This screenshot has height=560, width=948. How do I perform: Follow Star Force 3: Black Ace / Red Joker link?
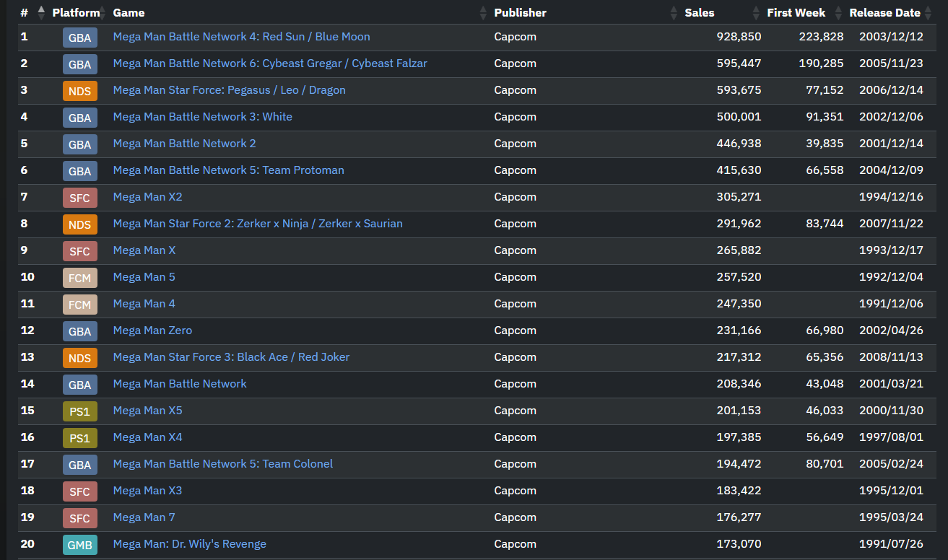(232, 357)
